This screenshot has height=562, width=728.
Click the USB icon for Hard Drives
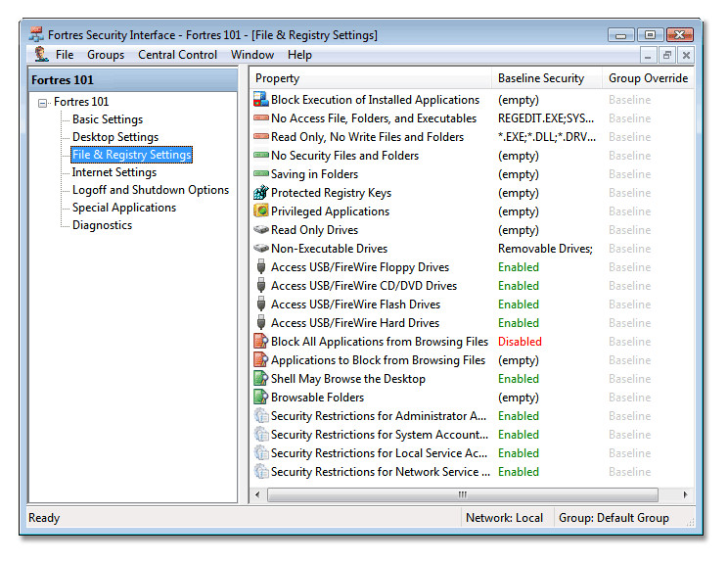tap(261, 322)
